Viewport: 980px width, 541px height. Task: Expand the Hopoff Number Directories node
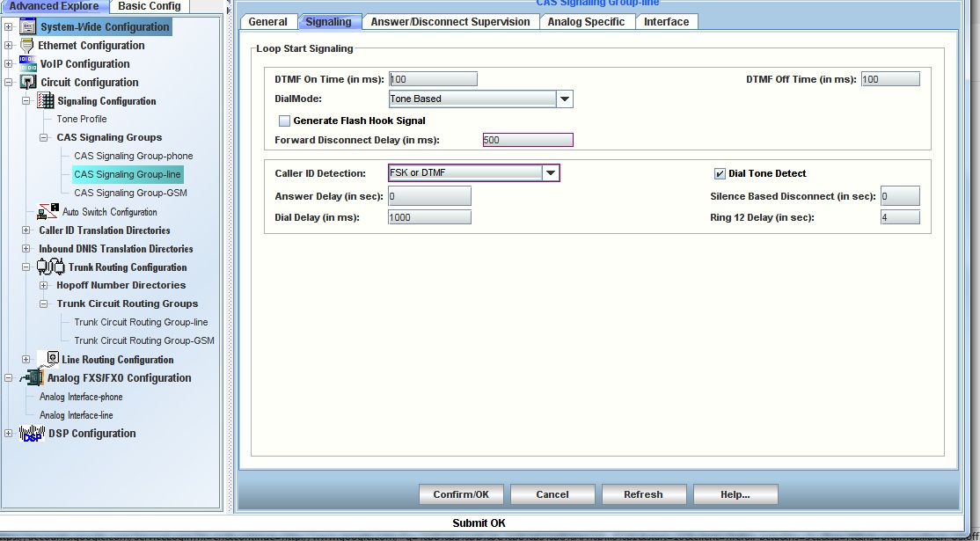43,285
